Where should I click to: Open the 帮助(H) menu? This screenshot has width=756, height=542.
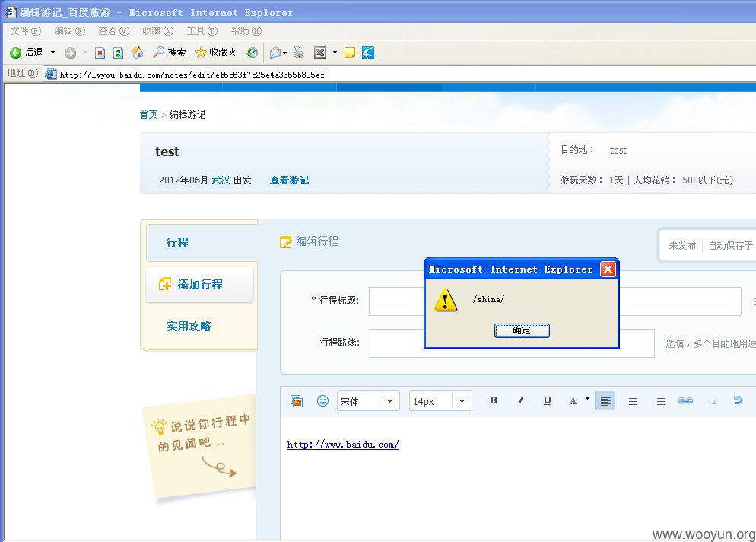(246, 31)
